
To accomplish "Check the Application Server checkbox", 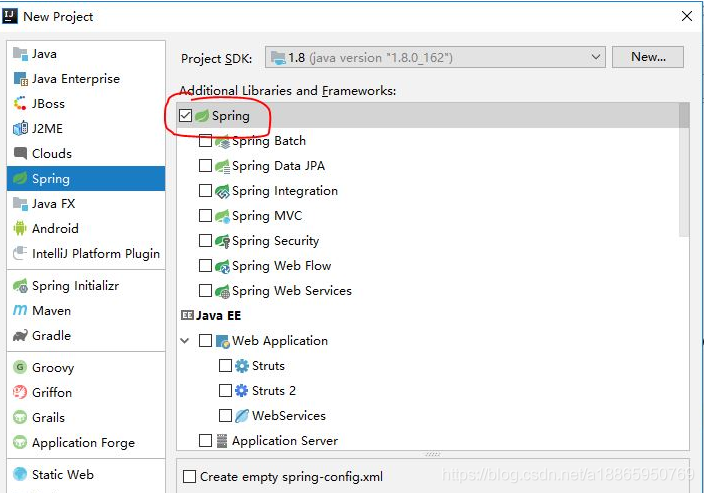I will (x=205, y=441).
